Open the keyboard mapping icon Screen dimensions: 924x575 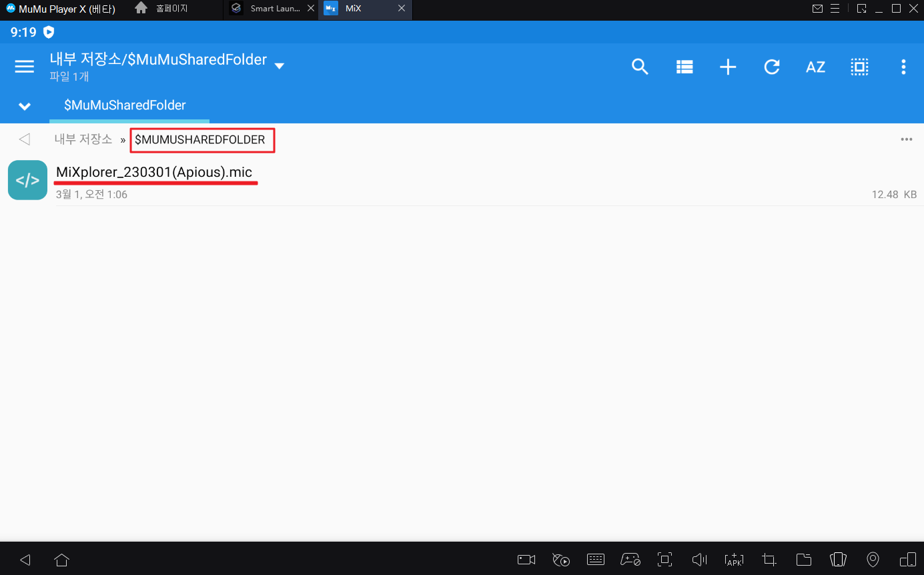point(596,559)
